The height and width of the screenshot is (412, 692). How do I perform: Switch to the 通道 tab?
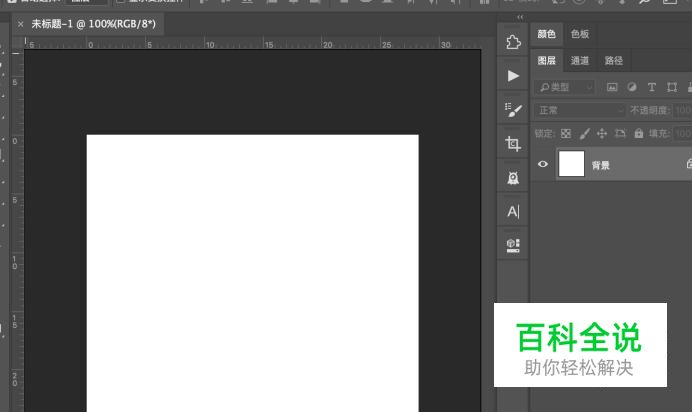tap(579, 60)
